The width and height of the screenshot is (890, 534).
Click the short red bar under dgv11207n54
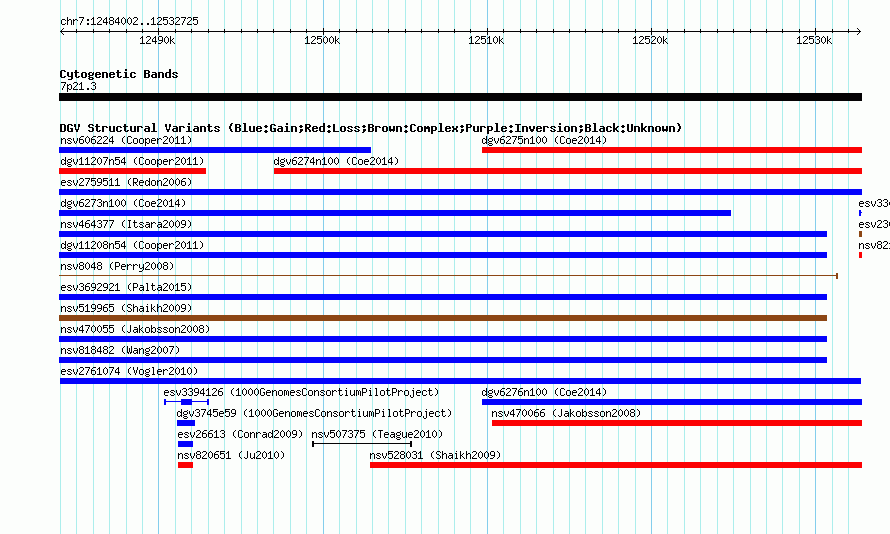(132, 171)
